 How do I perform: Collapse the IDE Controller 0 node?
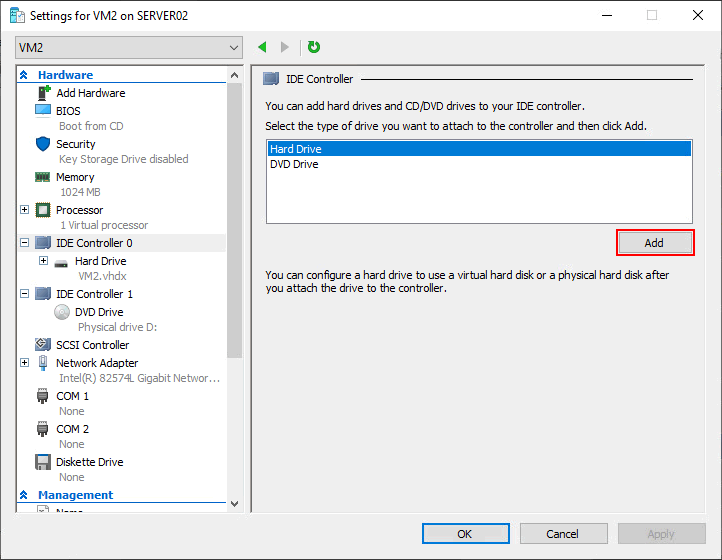(24, 243)
